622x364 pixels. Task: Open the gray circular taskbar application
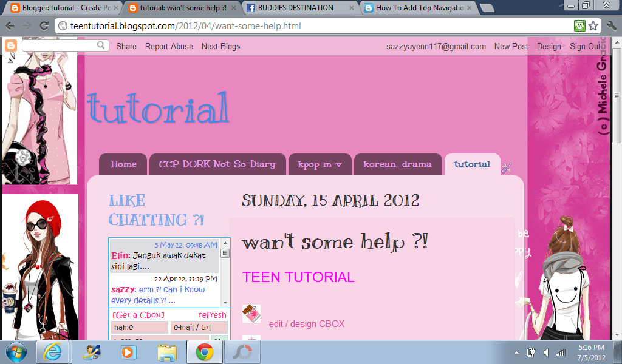point(242,352)
